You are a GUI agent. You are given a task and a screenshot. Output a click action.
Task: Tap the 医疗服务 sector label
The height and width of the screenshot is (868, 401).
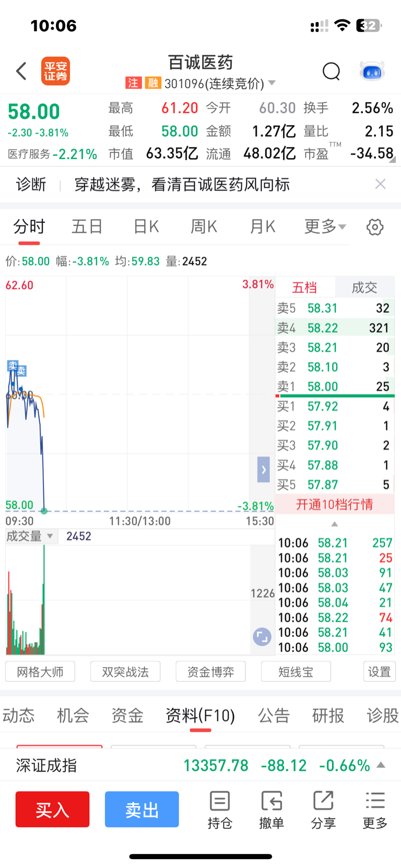(29, 154)
